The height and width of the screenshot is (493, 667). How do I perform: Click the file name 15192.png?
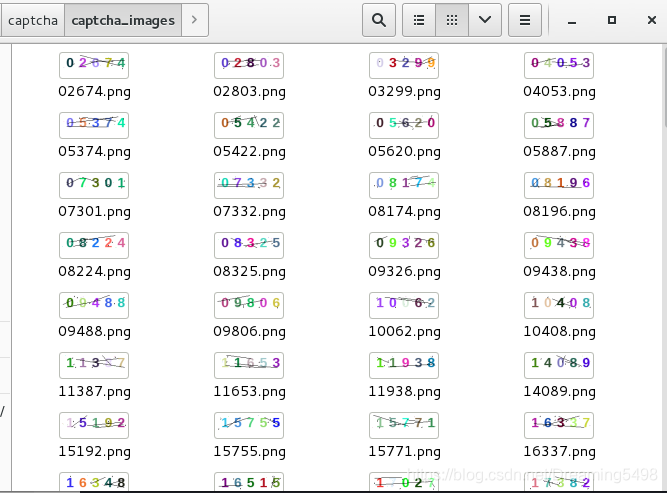click(94, 452)
